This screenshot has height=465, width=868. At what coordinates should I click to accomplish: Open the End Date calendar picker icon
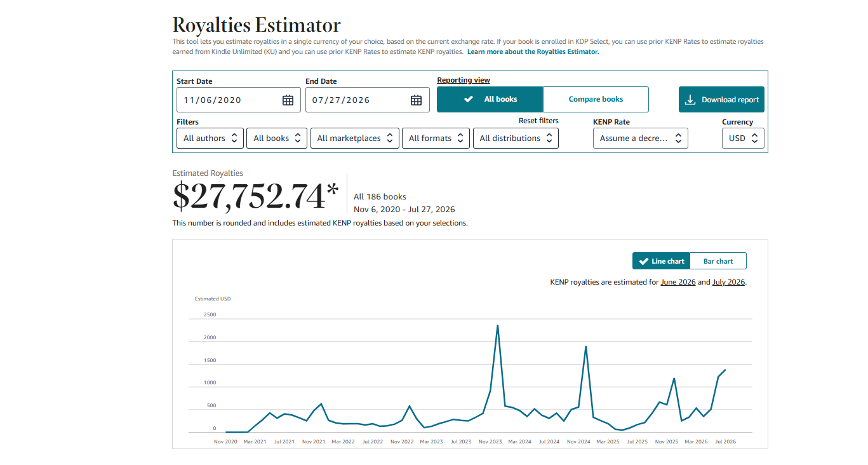tap(416, 100)
